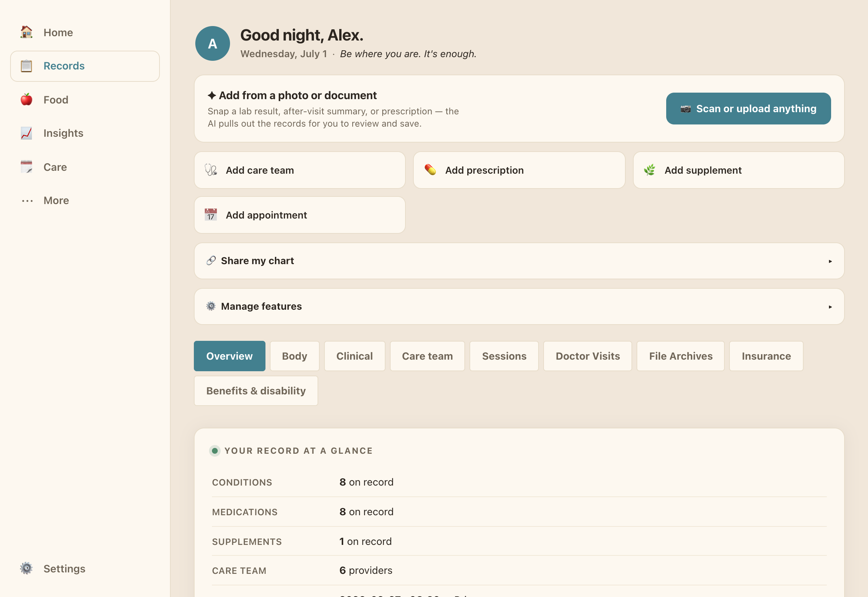Click the Alex profile avatar
The image size is (868, 597).
[x=212, y=43]
